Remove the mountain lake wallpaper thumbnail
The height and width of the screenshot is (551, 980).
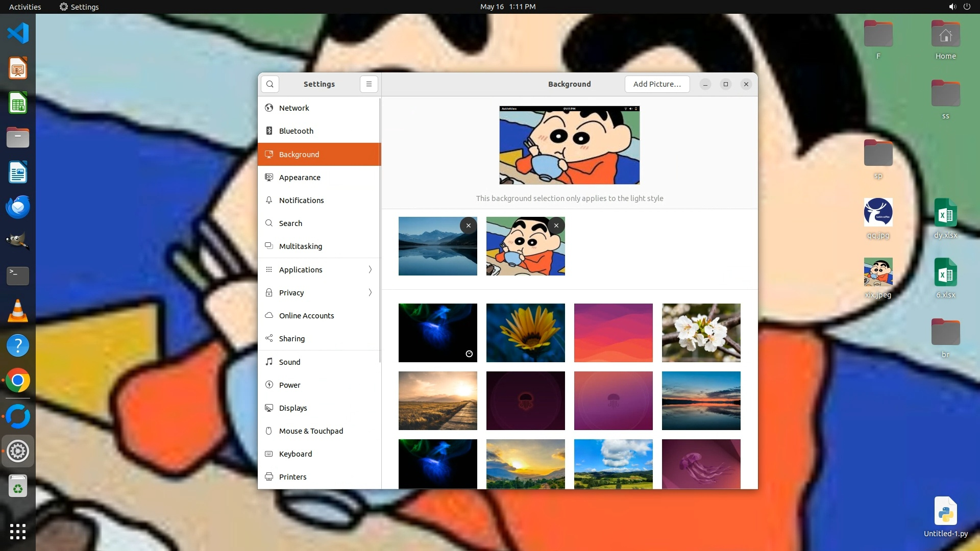(x=468, y=226)
